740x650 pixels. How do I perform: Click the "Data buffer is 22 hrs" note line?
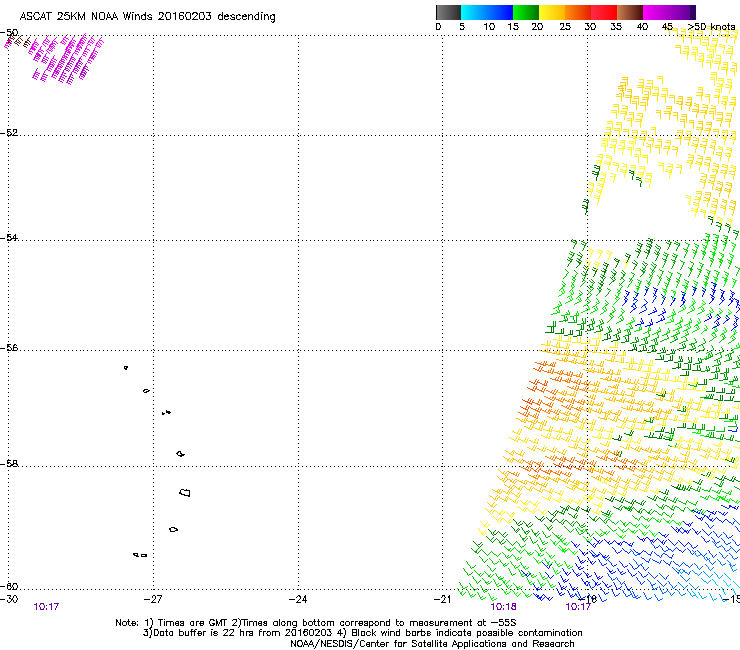pos(362,633)
